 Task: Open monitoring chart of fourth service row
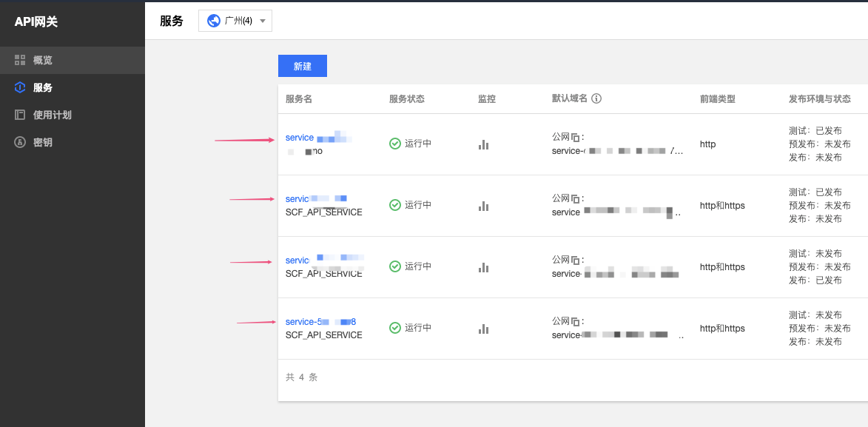coord(483,329)
